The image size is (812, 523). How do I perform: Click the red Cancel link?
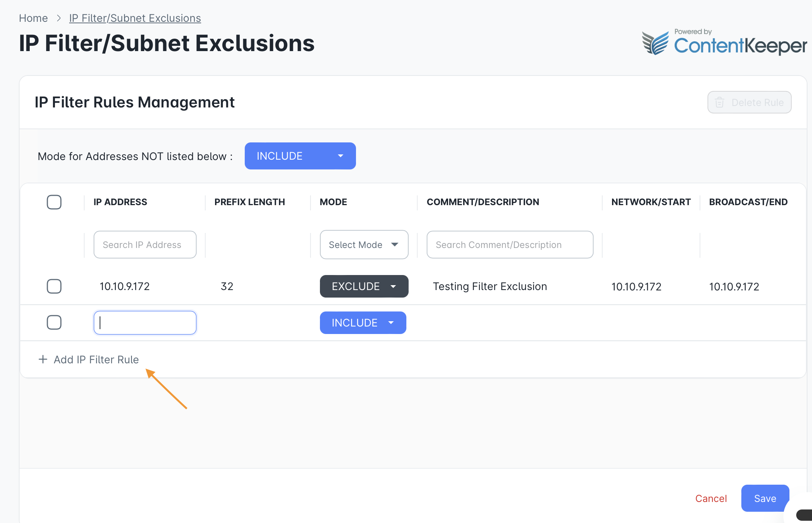click(711, 499)
